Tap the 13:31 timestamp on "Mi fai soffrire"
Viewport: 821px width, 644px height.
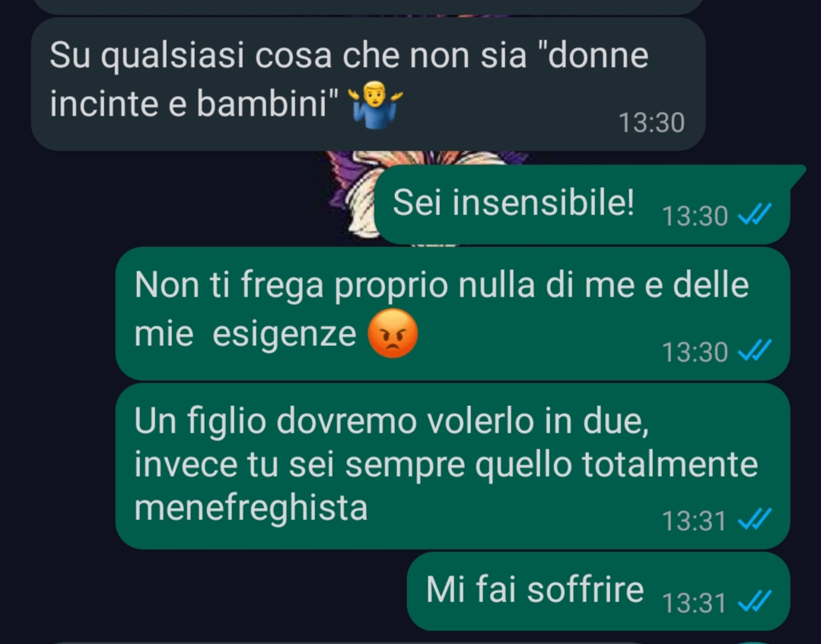[694, 603]
